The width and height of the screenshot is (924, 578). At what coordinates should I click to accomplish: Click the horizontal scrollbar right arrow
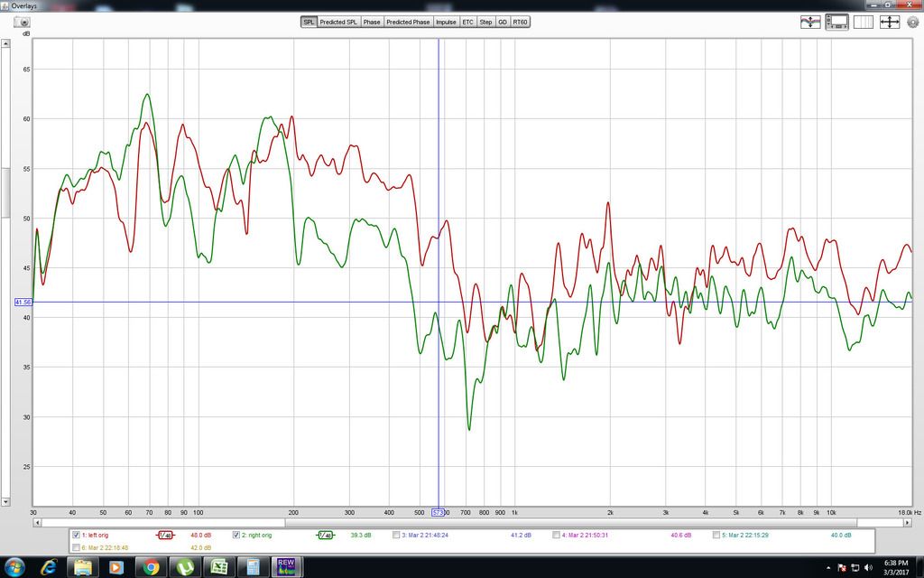(x=909, y=523)
